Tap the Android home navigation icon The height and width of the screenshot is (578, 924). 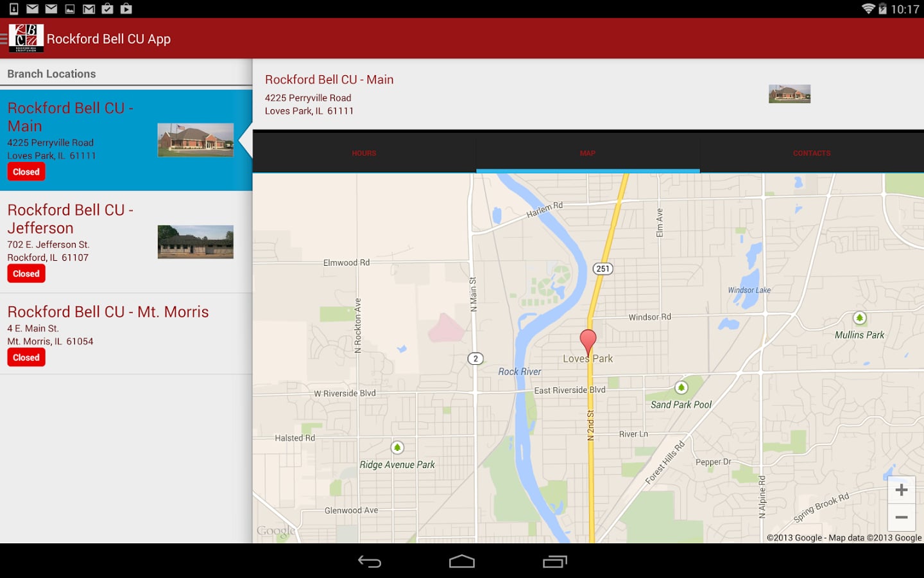[462, 561]
